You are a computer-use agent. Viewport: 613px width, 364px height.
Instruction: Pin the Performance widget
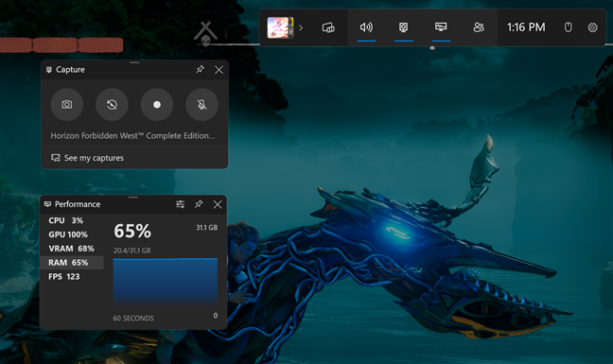199,204
